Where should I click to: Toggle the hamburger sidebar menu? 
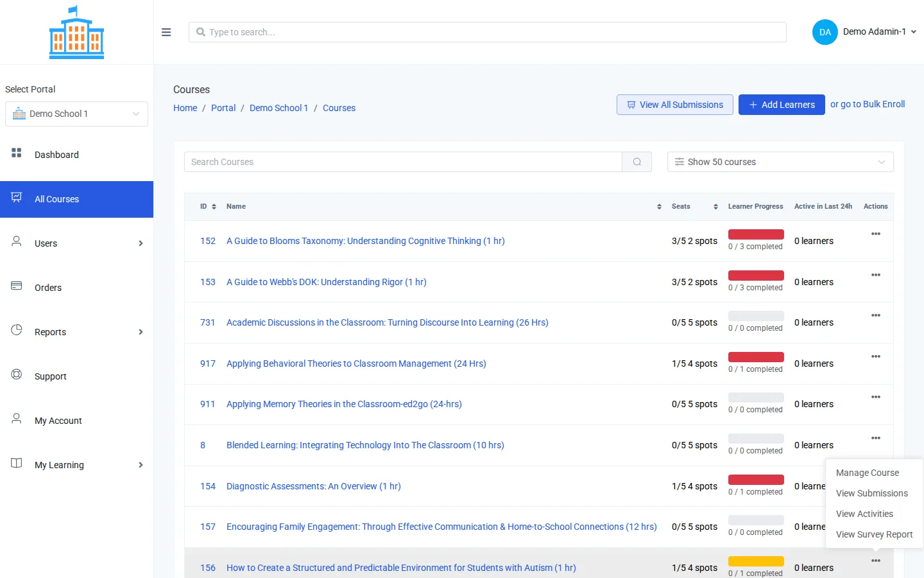(x=166, y=32)
